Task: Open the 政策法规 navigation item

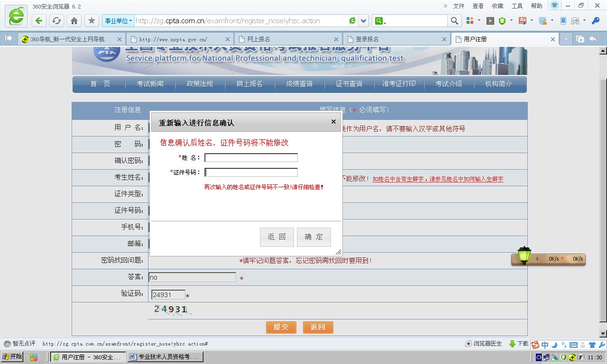Action: [x=200, y=84]
